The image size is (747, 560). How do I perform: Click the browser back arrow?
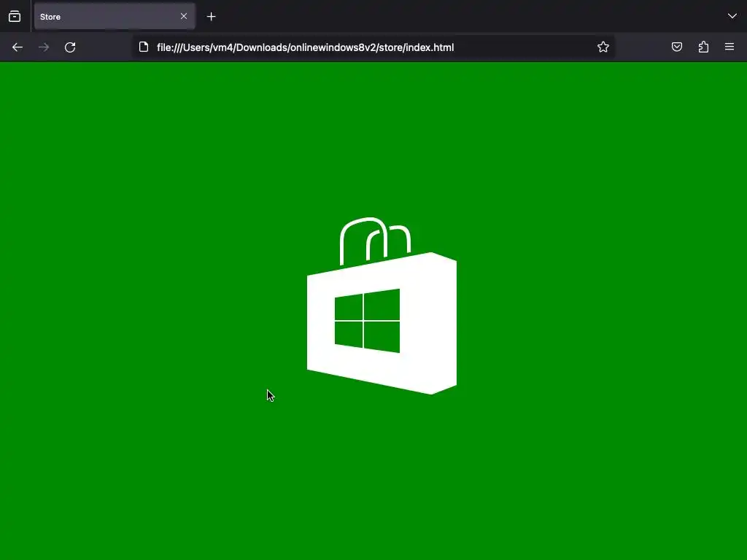click(x=18, y=47)
